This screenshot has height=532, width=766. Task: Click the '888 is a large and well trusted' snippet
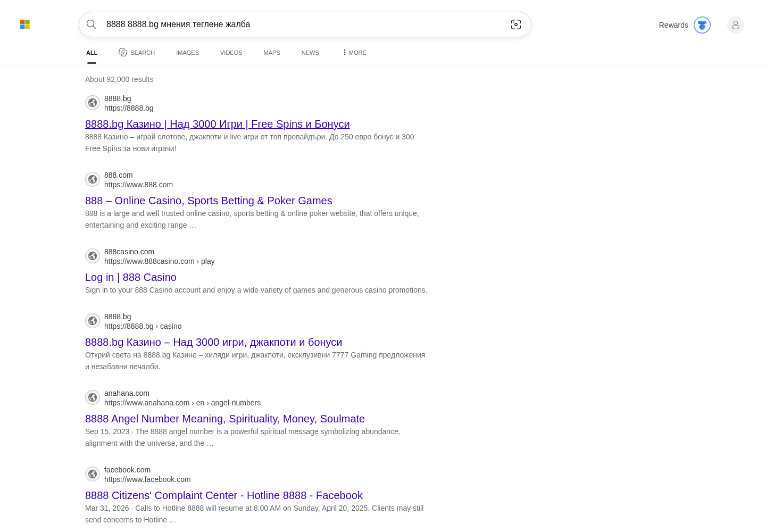pos(252,219)
